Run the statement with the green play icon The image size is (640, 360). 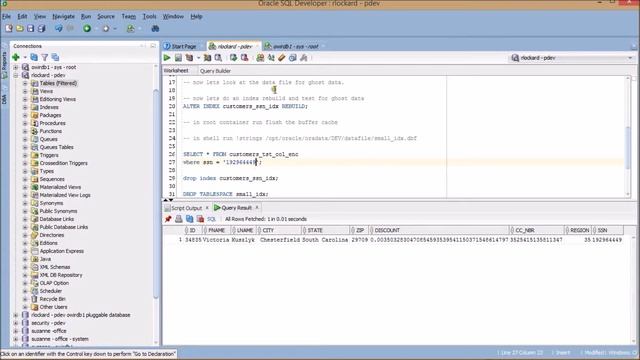click(x=167, y=58)
